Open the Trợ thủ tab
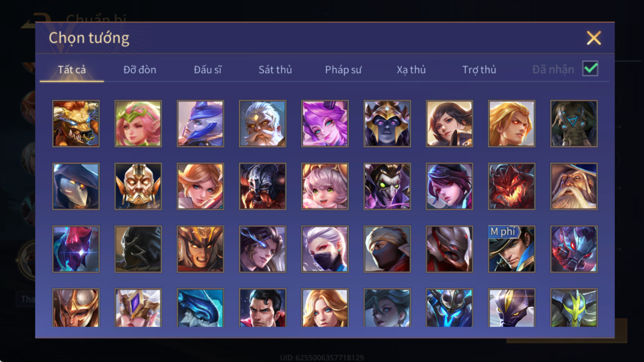Screen dimensions: 644x362 tap(479, 70)
